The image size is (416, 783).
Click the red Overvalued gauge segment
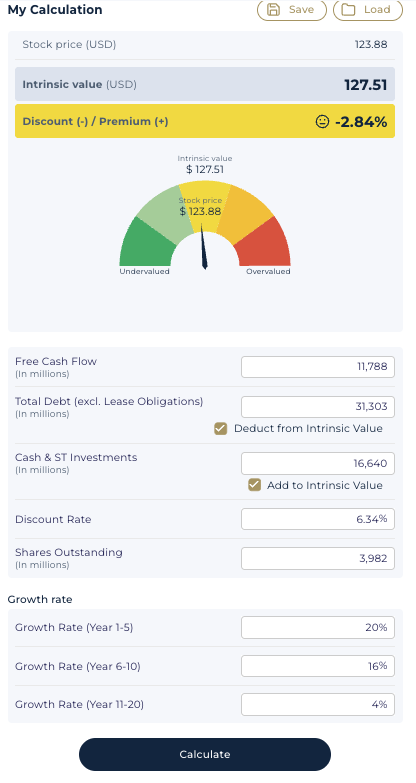pyautogui.click(x=265, y=245)
